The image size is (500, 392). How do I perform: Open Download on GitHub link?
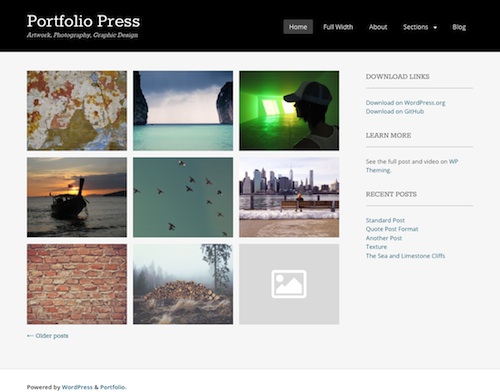395,111
